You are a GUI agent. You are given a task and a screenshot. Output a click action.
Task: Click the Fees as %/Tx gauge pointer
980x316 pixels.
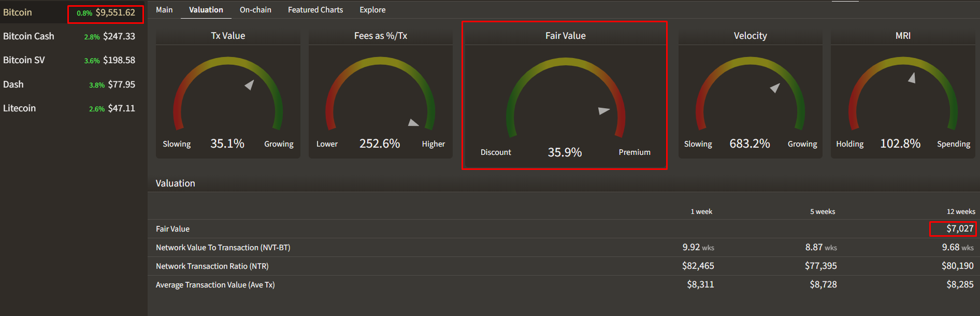[413, 123]
